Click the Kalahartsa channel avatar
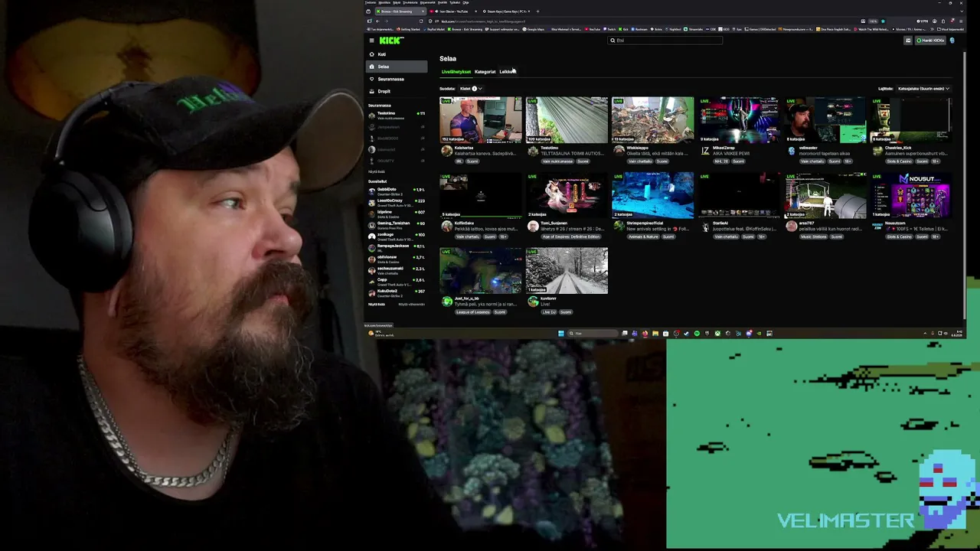The height and width of the screenshot is (551, 980). 446,151
